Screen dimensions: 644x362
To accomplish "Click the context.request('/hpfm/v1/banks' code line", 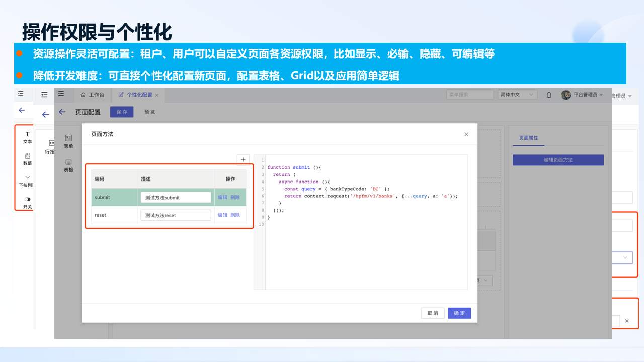I will pos(371,196).
